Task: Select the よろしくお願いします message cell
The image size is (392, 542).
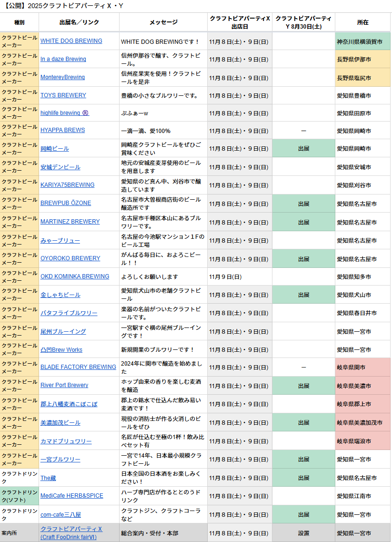Action: tap(163, 277)
